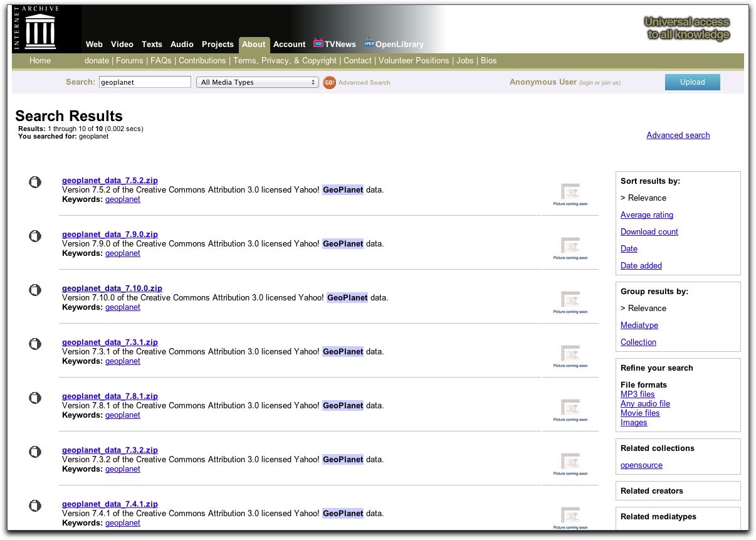
Task: Group results by Collection
Action: pyautogui.click(x=638, y=342)
